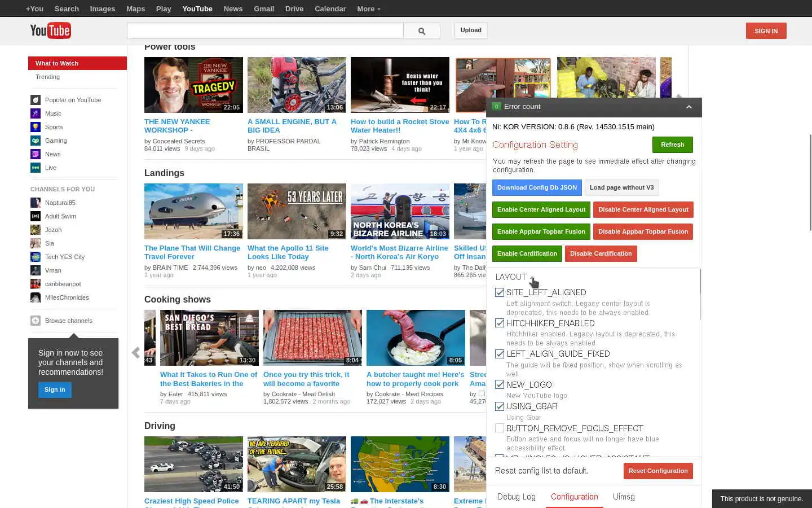Screen dimensions: 812x508
Task: Click previous arrow in Cooking shows row
Action: (x=136, y=353)
